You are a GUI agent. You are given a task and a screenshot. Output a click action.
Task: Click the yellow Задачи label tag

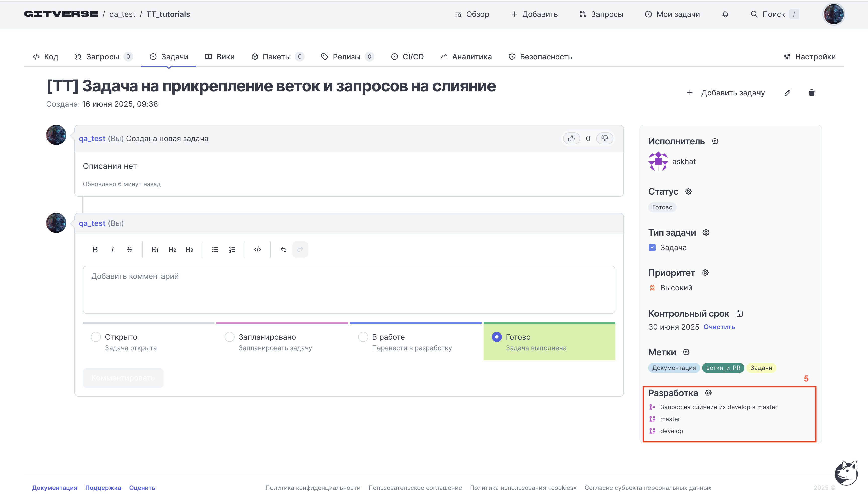tap(761, 368)
